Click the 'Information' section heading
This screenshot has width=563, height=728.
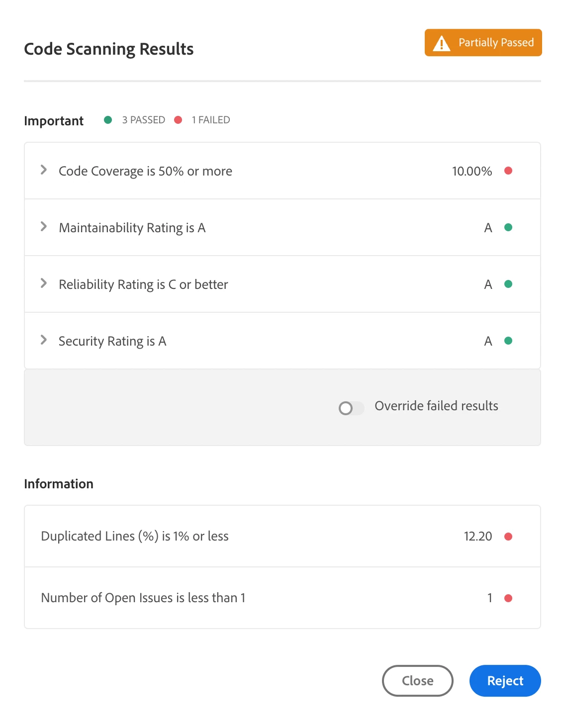point(59,484)
